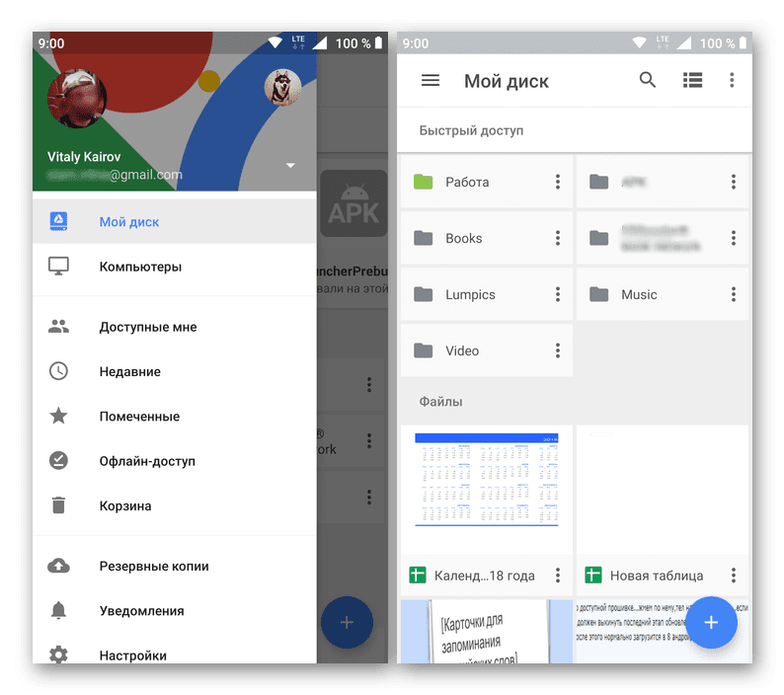This screenshot has width=784, height=695.
Task: Open the hamburger navigation menu
Action: (x=430, y=81)
